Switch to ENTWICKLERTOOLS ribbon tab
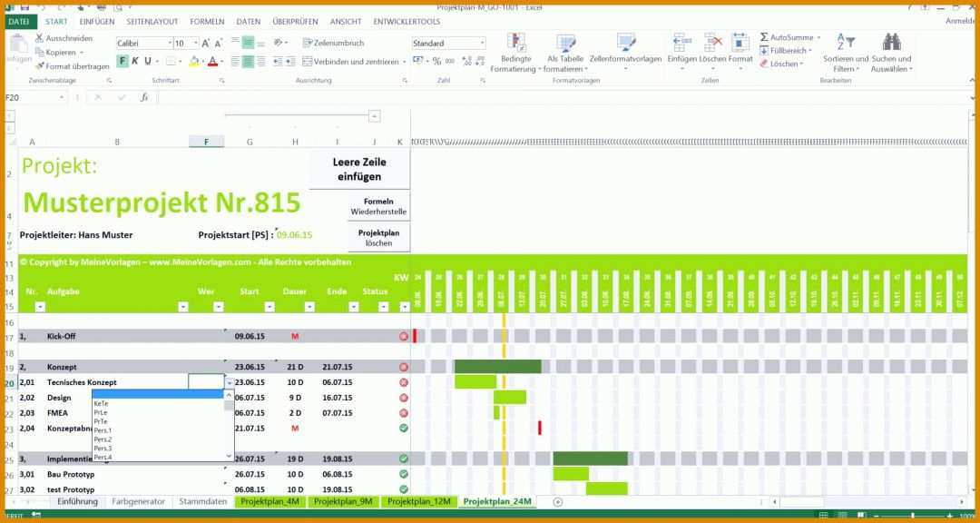The height and width of the screenshot is (523, 980). click(407, 21)
